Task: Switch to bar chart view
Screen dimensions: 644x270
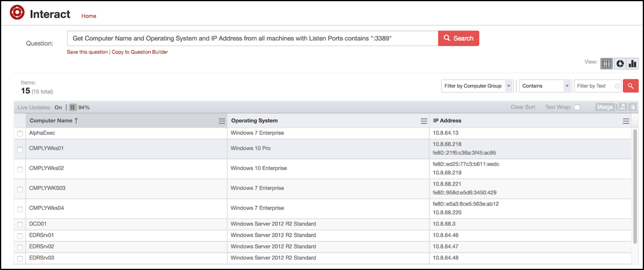Action: (x=633, y=64)
